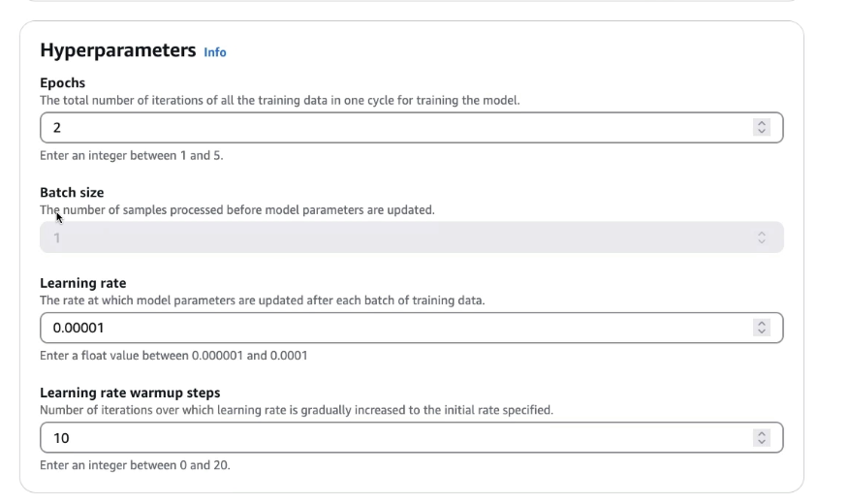Click the disabled Batch size field

[412, 237]
